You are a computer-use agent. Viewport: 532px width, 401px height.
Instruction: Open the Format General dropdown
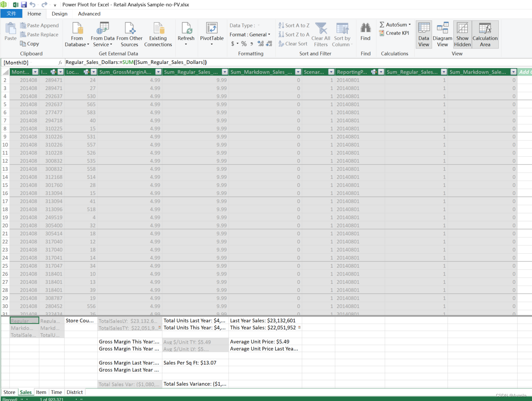(250, 34)
